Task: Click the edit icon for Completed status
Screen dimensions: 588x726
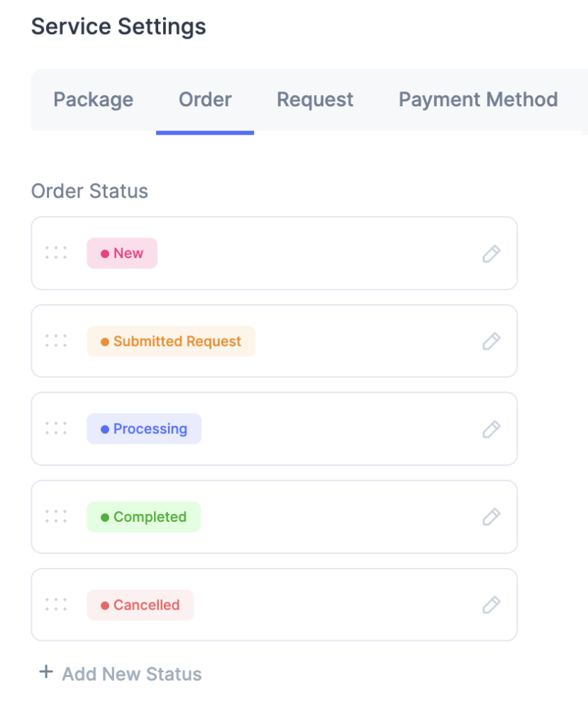Action: [492, 517]
